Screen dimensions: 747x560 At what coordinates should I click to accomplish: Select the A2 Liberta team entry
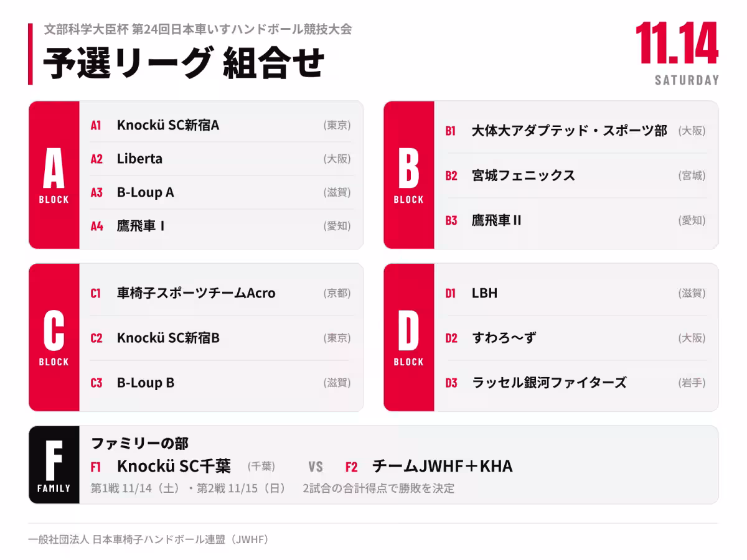pos(221,159)
